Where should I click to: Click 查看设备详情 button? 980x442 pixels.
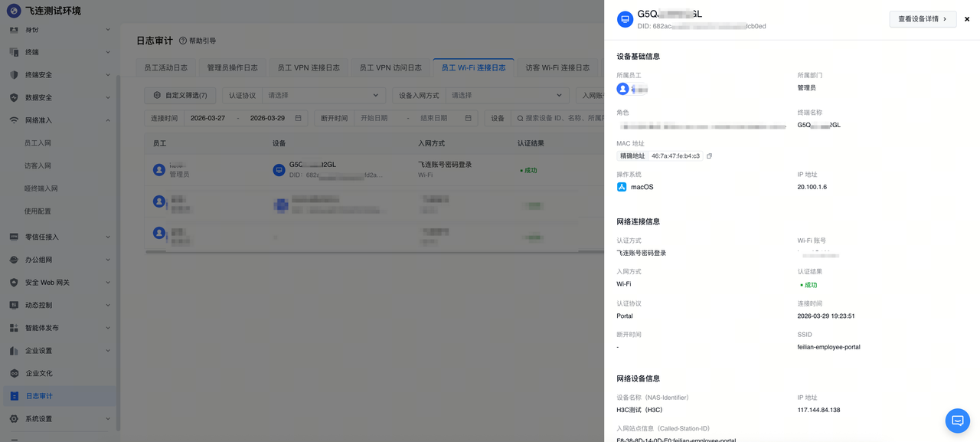(923, 19)
